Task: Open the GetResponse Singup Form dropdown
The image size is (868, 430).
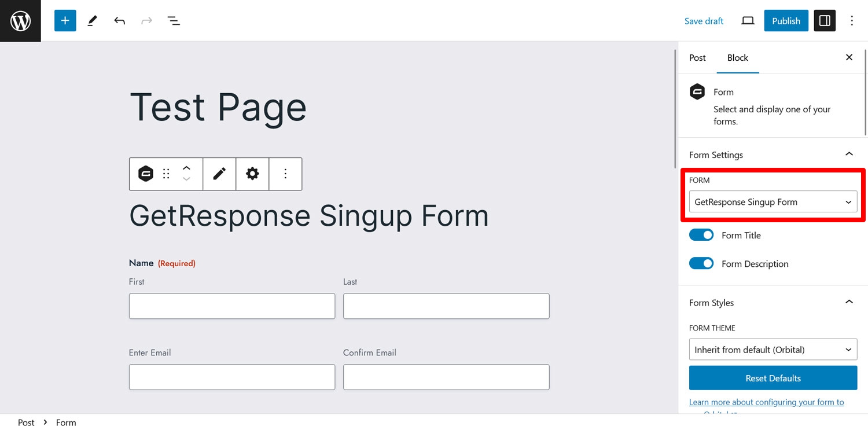Action: point(773,202)
